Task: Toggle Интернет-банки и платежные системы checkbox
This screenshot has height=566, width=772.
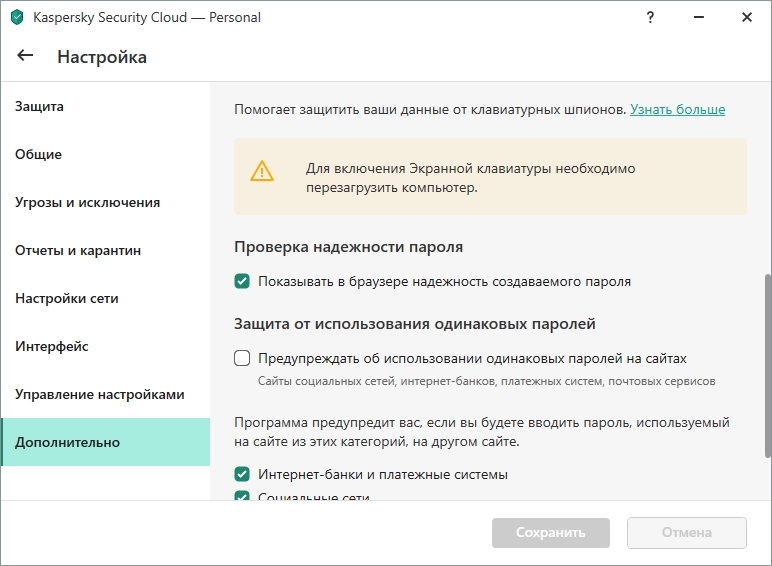Action: point(242,474)
